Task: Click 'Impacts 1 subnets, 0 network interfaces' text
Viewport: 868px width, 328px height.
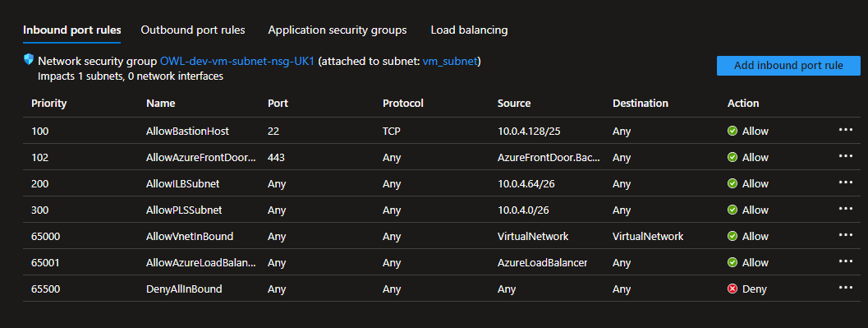Action: [131, 76]
